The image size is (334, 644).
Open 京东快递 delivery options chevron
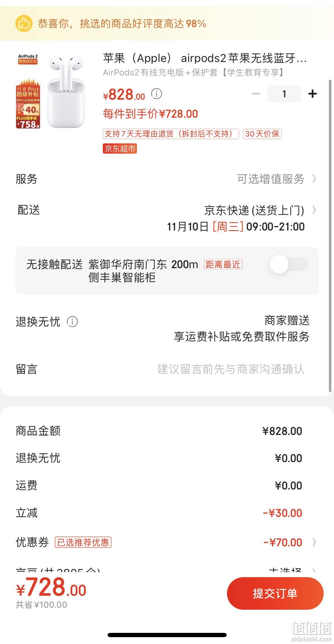314,210
